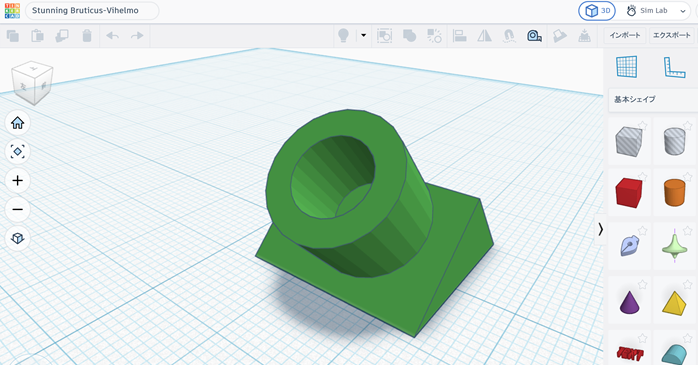
Task: Pick the striped hole cylinder shape
Action: (x=674, y=142)
